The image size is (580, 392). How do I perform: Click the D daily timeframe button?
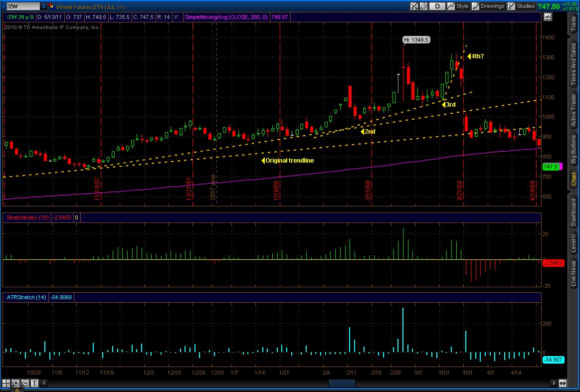[437, 6]
